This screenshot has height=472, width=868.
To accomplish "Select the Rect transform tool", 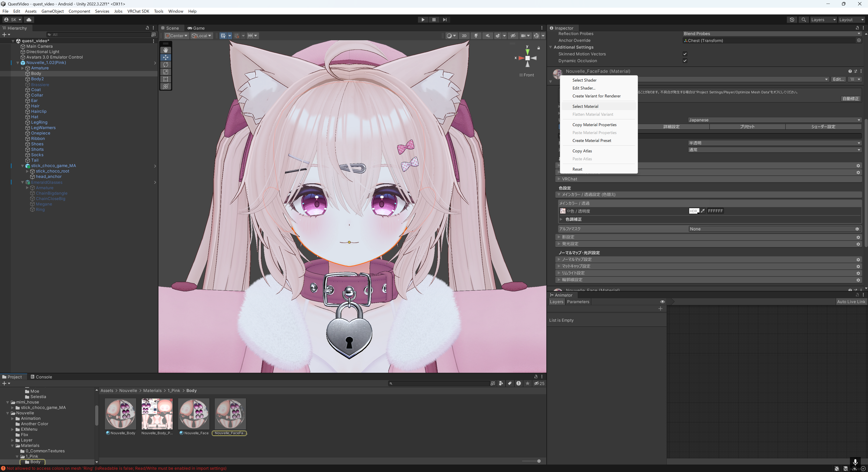I will tap(165, 79).
